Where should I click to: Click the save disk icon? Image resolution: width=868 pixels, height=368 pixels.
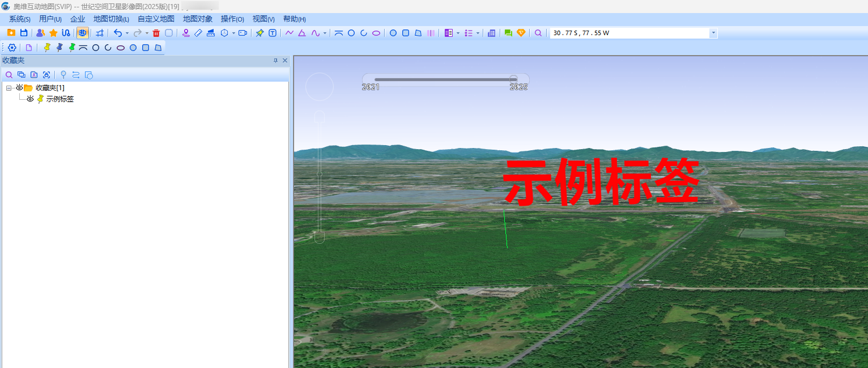pyautogui.click(x=24, y=33)
